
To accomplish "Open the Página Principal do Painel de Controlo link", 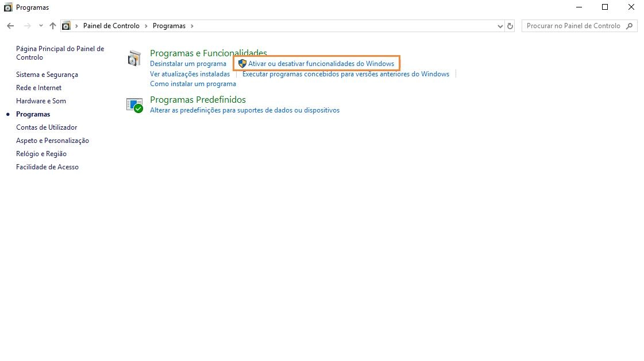I will [x=60, y=53].
